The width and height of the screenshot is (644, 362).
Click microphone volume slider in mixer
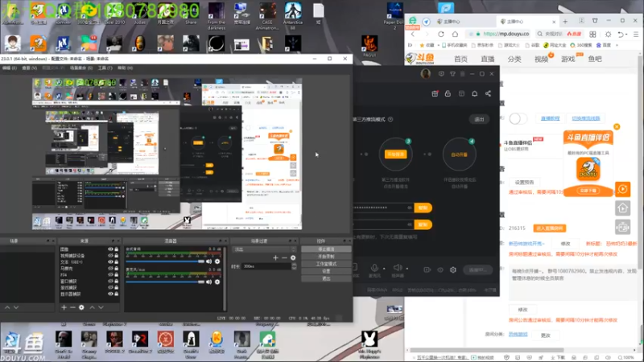(x=165, y=282)
